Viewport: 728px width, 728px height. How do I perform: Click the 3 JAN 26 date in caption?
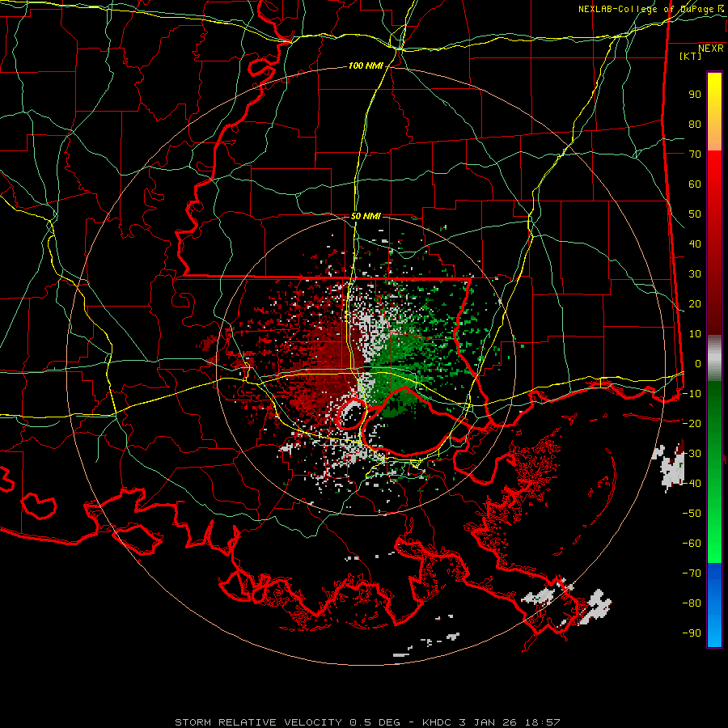tap(489, 722)
